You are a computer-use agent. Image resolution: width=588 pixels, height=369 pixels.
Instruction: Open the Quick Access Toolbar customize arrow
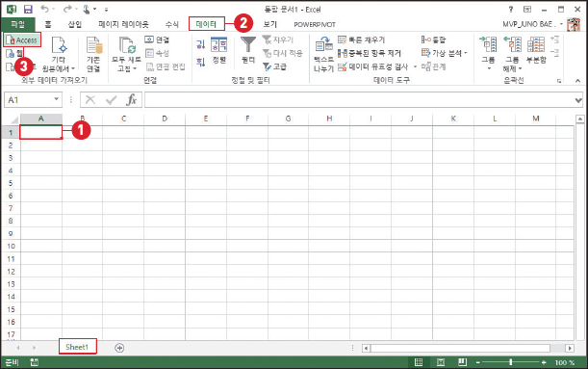106,10
